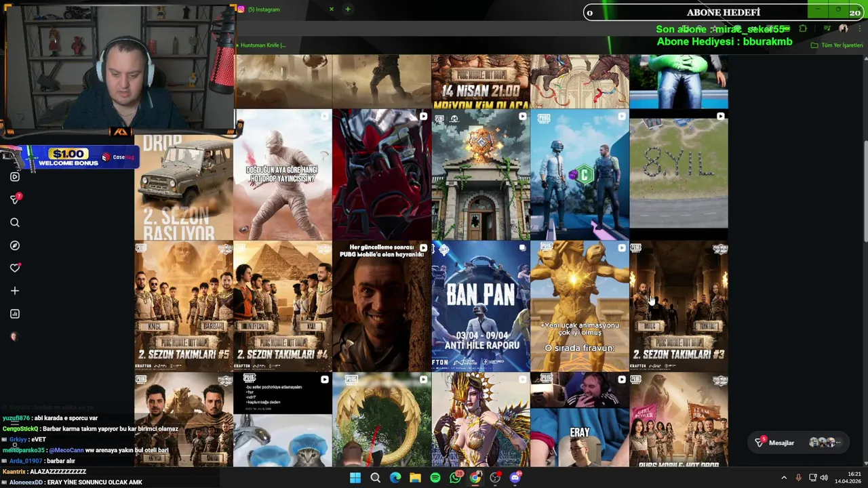Viewport: 868px width, 488px height.
Task: Open pixelated mansion building reel
Action: [x=481, y=175]
